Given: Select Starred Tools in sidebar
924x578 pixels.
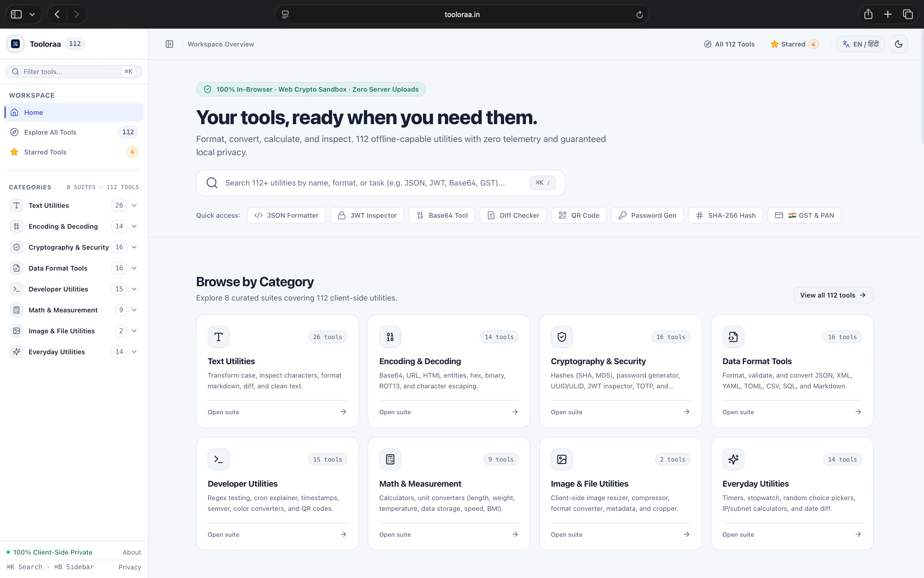Looking at the screenshot, I should [x=74, y=152].
